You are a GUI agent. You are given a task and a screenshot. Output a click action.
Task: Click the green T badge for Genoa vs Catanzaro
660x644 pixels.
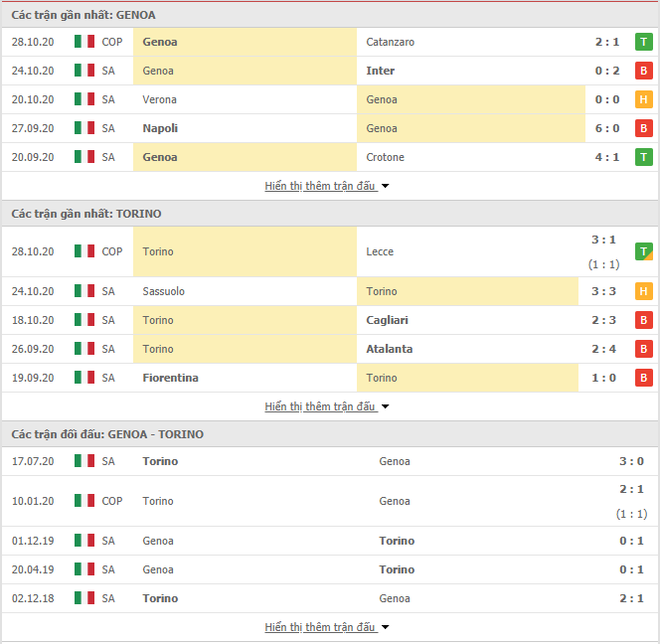(643, 42)
